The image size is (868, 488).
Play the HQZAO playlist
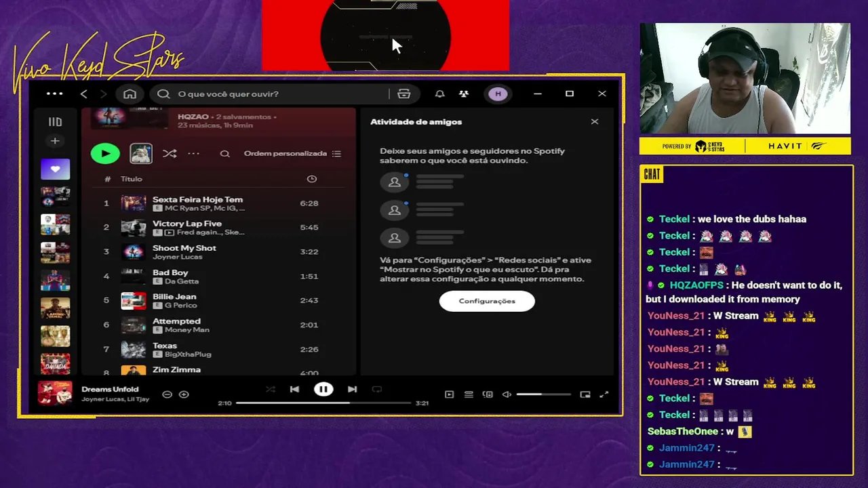(x=105, y=153)
